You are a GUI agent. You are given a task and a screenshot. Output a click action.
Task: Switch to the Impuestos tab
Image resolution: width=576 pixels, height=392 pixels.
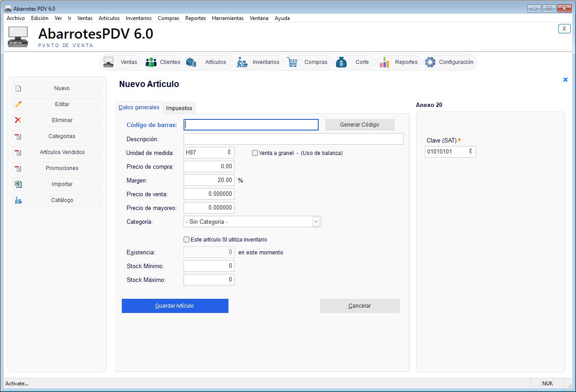pos(179,108)
